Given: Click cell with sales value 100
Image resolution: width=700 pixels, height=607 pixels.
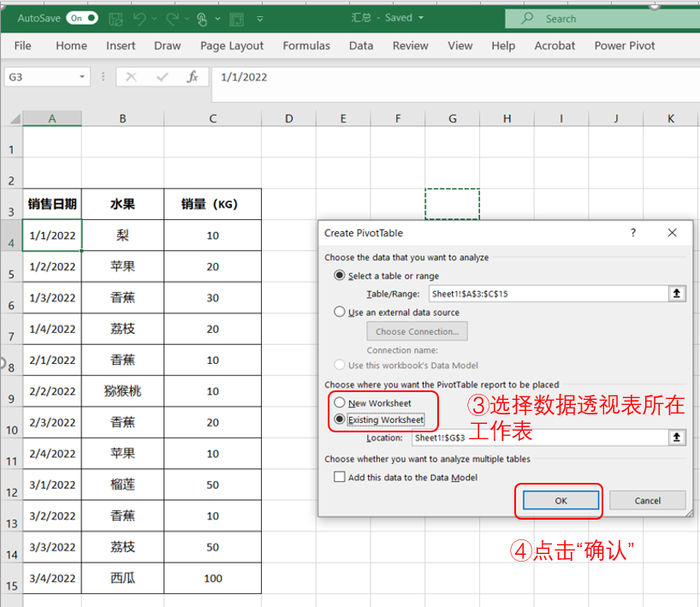Looking at the screenshot, I should pos(212,578).
